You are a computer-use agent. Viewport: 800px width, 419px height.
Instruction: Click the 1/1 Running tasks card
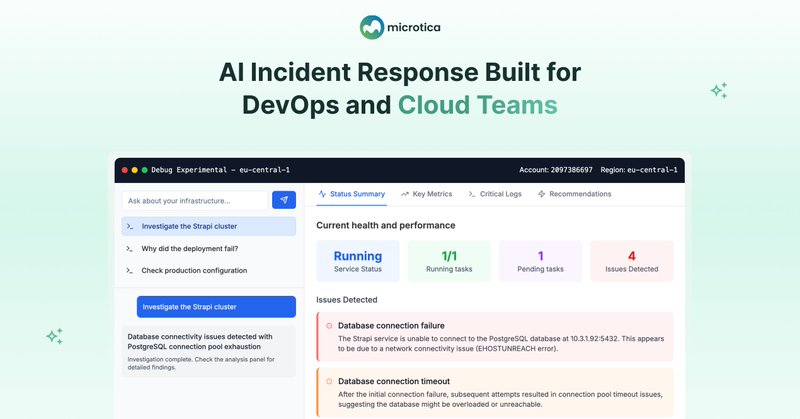[449, 261]
